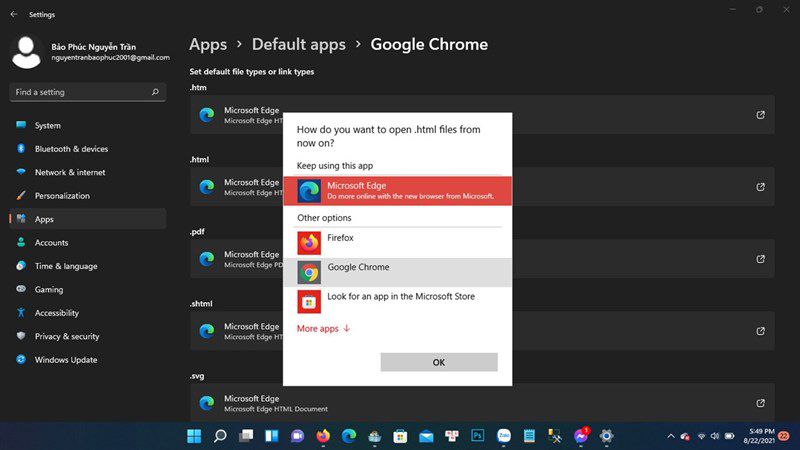Open Privacy & security settings

(x=88, y=336)
